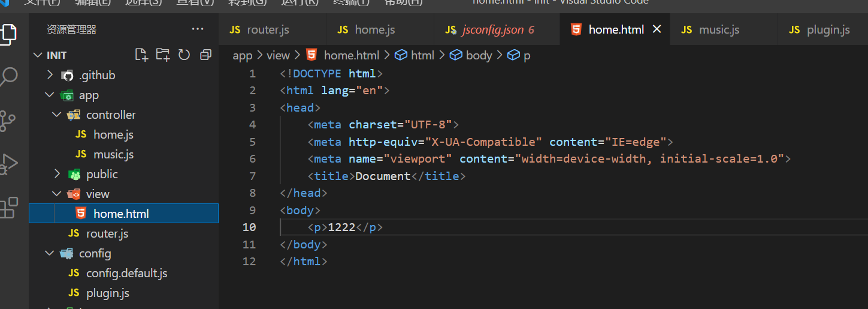Collapse the config folder
The height and width of the screenshot is (309, 868).
tap(50, 253)
